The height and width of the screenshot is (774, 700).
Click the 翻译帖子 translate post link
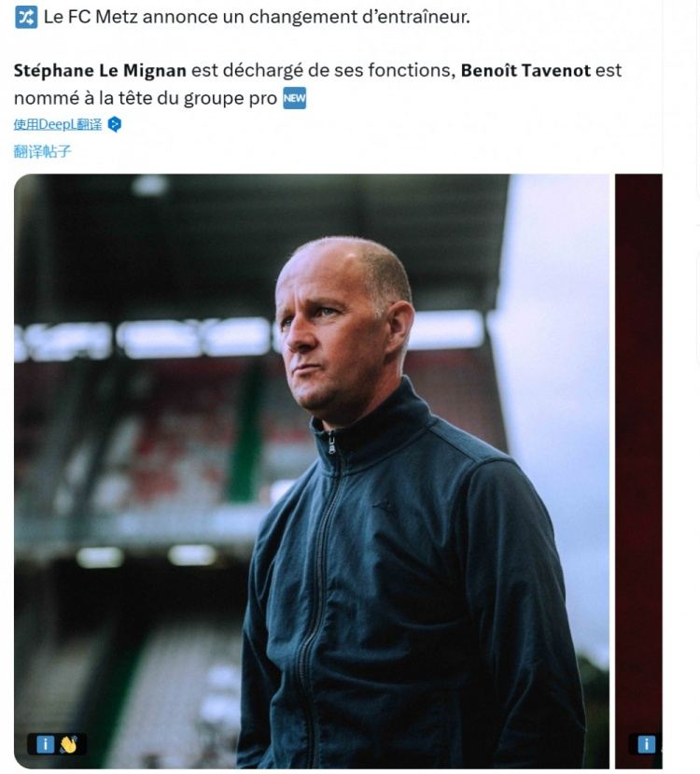[42, 150]
